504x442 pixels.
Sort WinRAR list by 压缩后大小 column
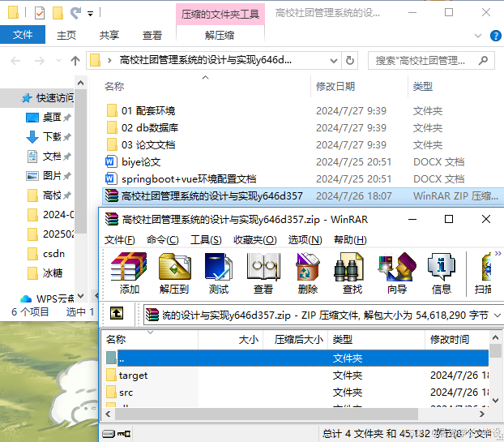coord(296,339)
